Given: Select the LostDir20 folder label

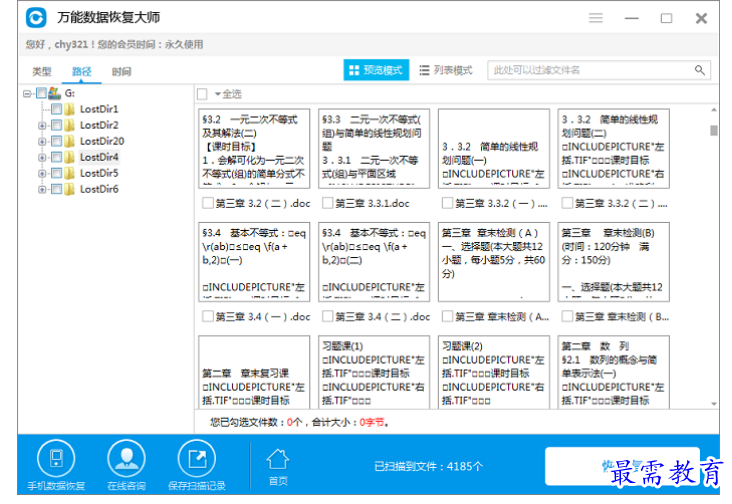Looking at the screenshot, I should [x=102, y=141].
